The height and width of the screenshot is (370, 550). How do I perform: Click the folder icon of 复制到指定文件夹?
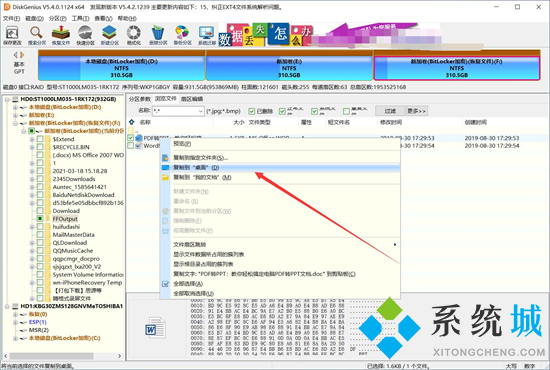click(x=165, y=158)
